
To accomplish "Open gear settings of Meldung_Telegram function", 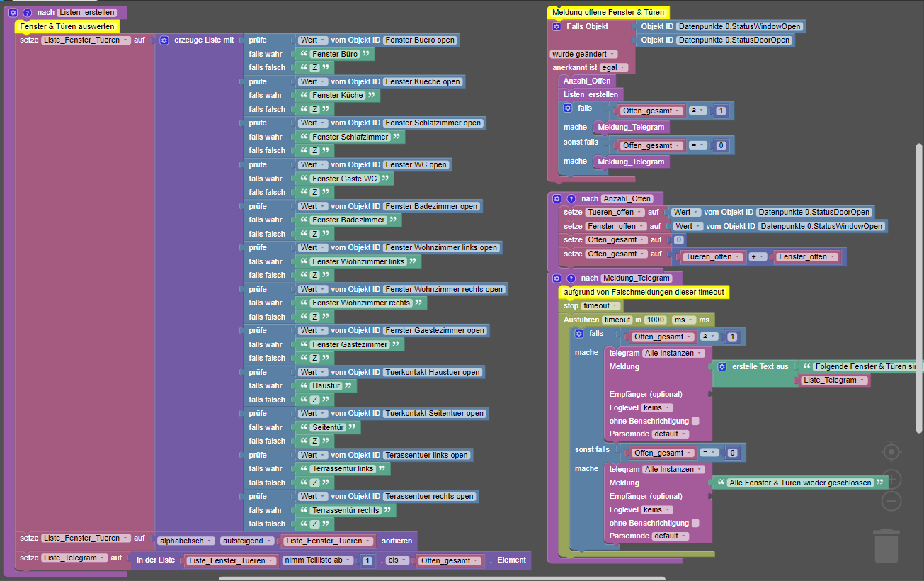I will point(557,278).
